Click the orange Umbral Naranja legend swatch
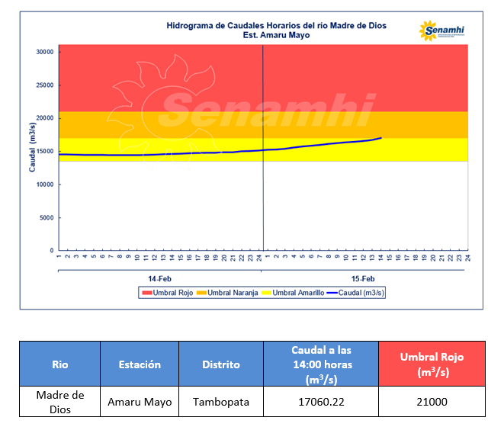Viewport: 504px width, 430px height. pyautogui.click(x=201, y=293)
